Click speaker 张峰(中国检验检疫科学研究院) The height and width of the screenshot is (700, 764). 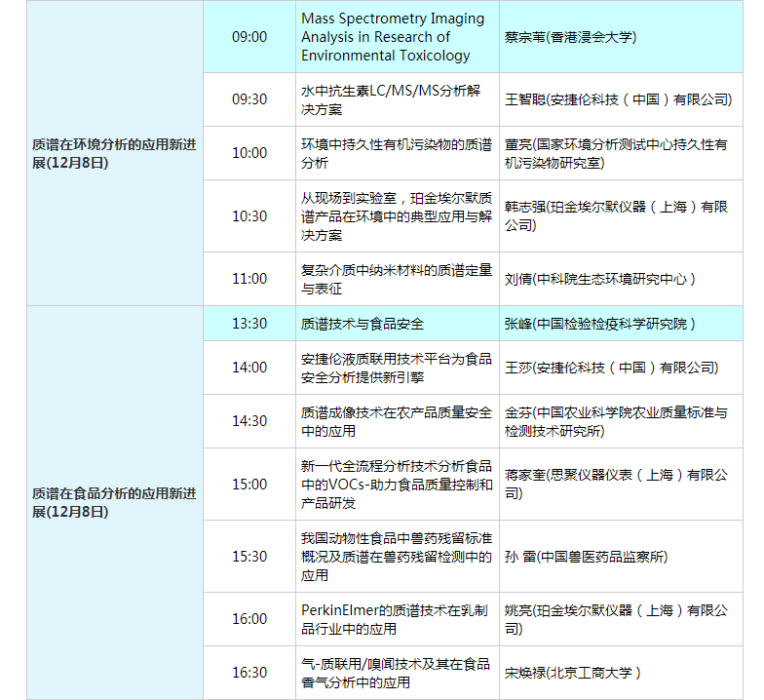(600, 324)
